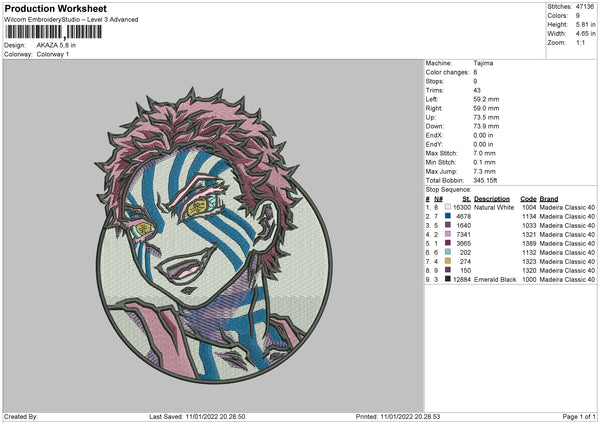Click the 'Brand' column header
The width and height of the screenshot is (600, 424).
[x=549, y=199]
